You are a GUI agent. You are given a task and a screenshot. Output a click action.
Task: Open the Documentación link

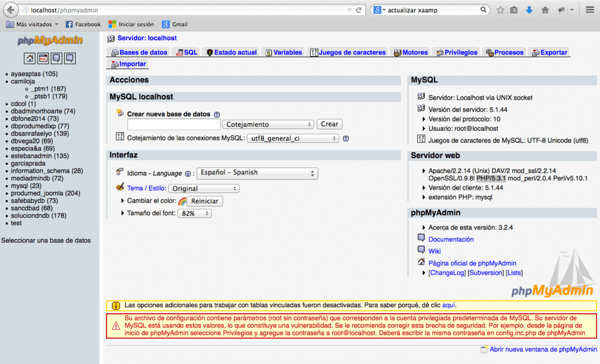pos(451,239)
